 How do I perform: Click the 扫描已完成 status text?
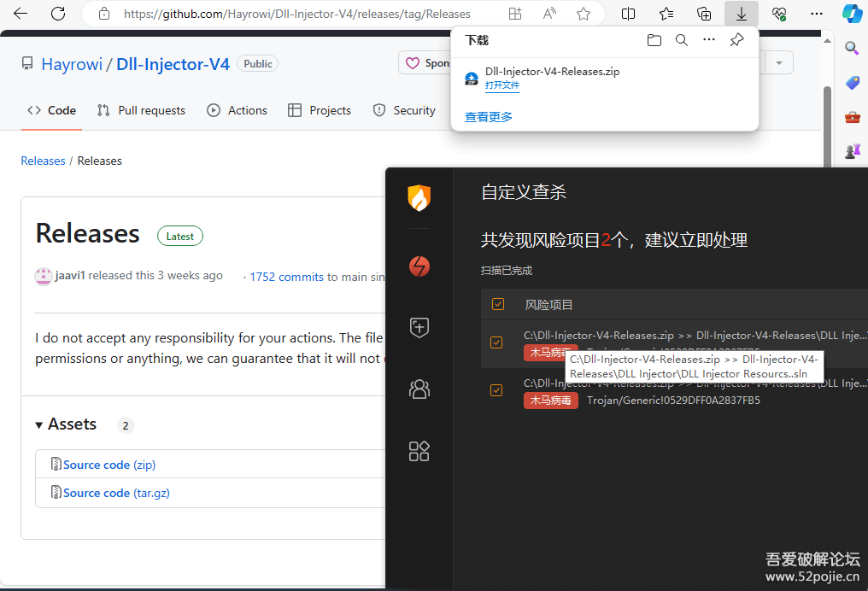(506, 271)
